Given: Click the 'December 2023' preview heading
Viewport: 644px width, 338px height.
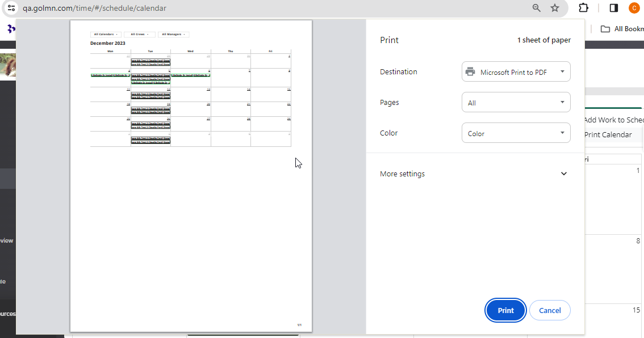Looking at the screenshot, I should click(107, 43).
